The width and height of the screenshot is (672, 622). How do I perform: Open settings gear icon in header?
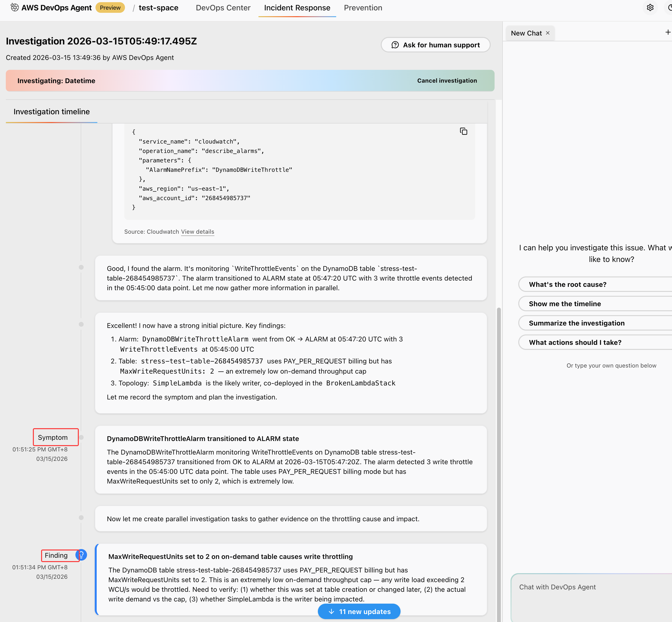pos(650,7)
